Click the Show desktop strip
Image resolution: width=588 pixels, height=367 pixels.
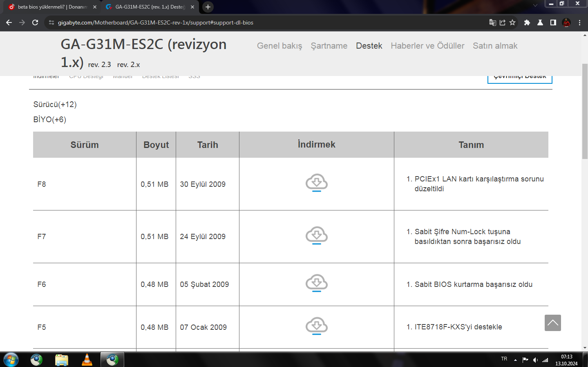coord(585,360)
